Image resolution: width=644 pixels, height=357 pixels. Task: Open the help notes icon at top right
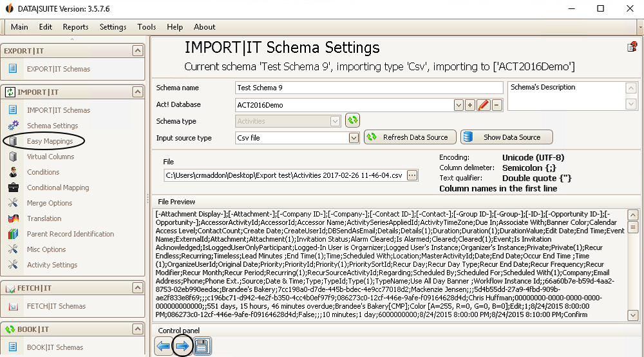coord(632,47)
